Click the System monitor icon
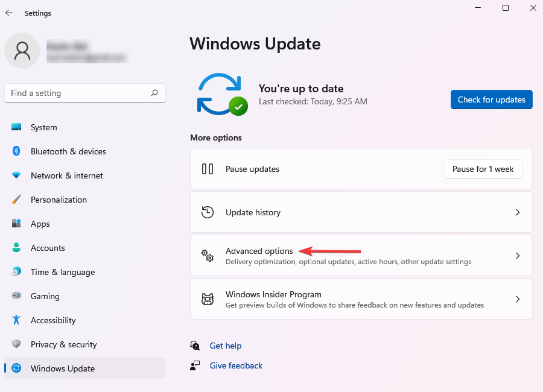The height and width of the screenshot is (392, 543). (x=16, y=127)
